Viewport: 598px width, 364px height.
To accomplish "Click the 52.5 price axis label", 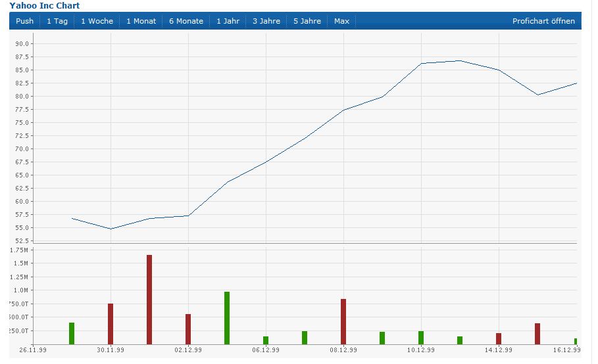I will tap(22, 240).
